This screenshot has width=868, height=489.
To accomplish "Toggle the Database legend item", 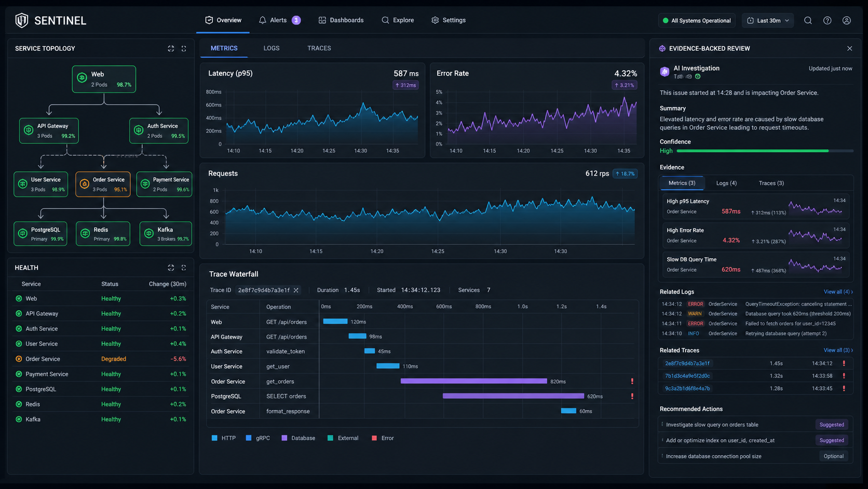I will click(x=298, y=438).
